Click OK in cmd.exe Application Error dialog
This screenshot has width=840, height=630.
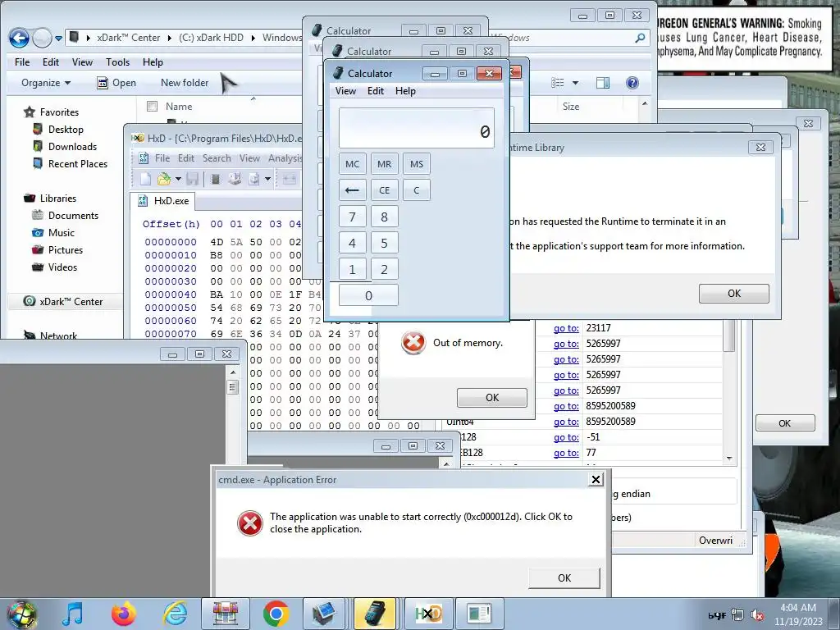point(564,578)
